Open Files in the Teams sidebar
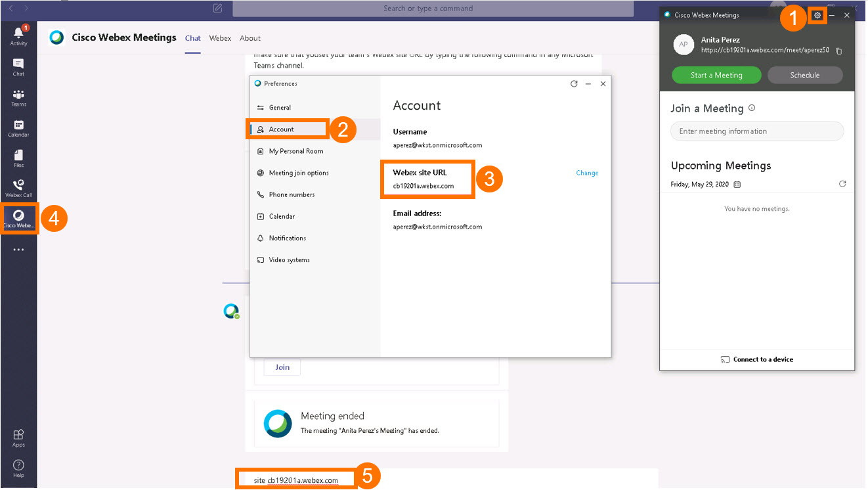This screenshot has width=868, height=490. [x=18, y=158]
